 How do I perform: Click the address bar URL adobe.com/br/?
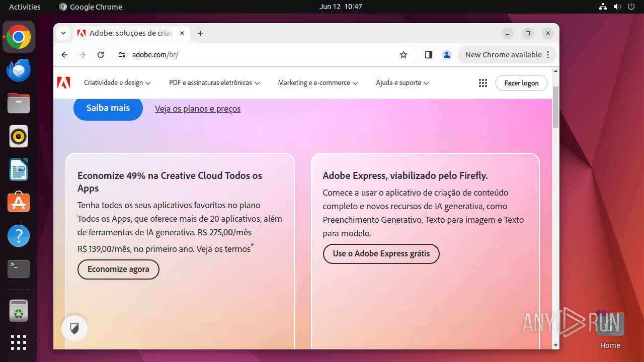(155, 55)
